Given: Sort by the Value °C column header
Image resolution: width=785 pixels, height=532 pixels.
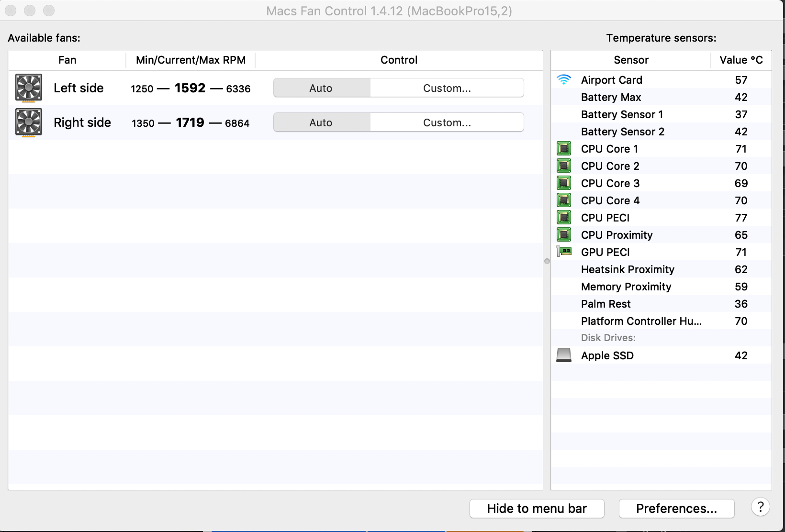Looking at the screenshot, I should (741, 60).
